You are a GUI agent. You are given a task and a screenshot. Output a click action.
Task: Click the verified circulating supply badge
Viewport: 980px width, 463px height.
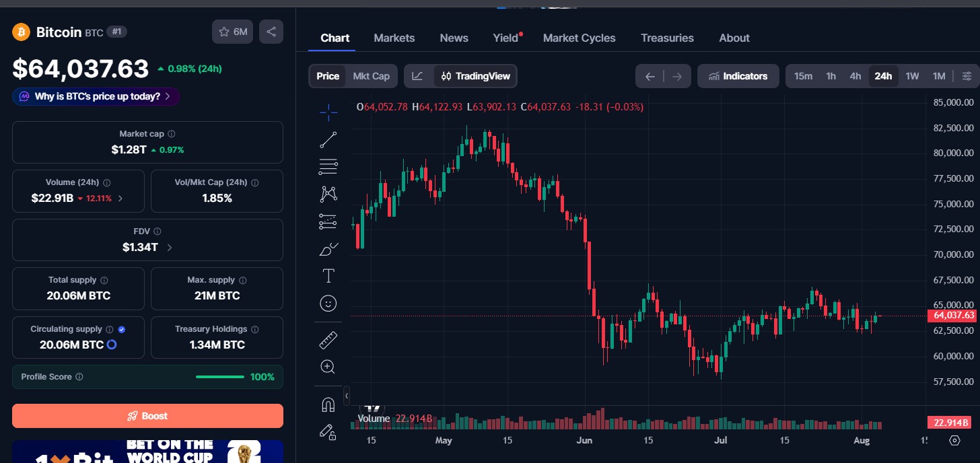pos(122,329)
